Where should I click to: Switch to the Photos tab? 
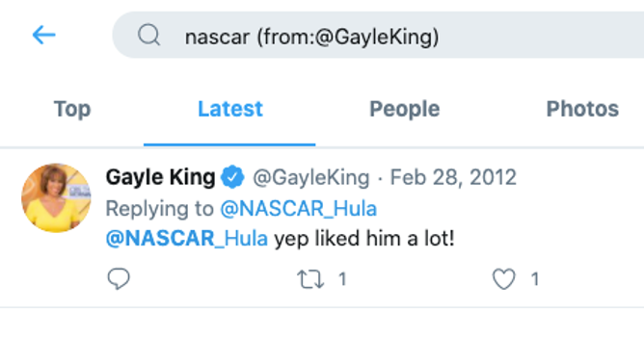(x=582, y=109)
